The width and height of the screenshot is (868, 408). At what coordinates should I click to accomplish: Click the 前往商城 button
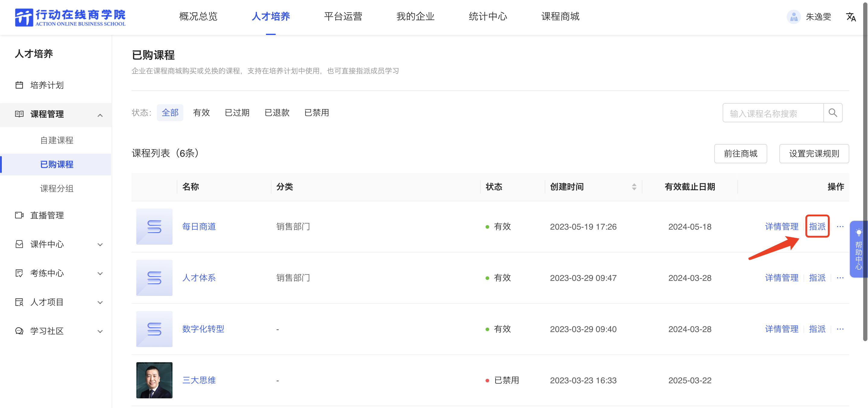tap(740, 153)
